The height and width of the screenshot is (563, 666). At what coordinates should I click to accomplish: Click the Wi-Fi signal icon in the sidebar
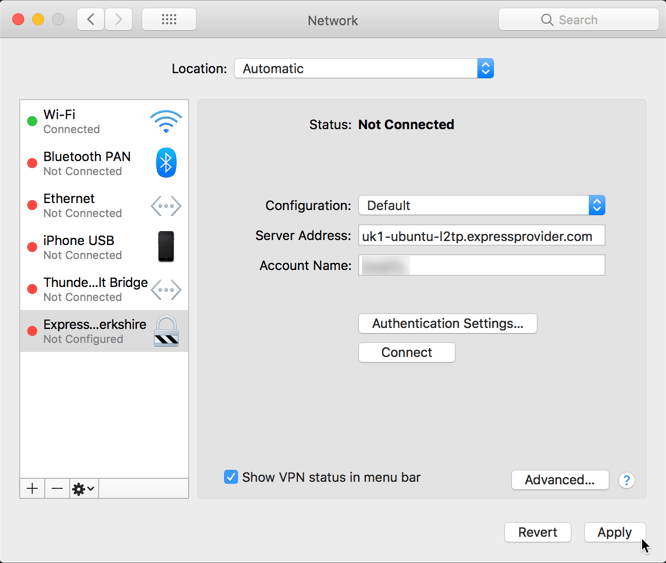166,121
